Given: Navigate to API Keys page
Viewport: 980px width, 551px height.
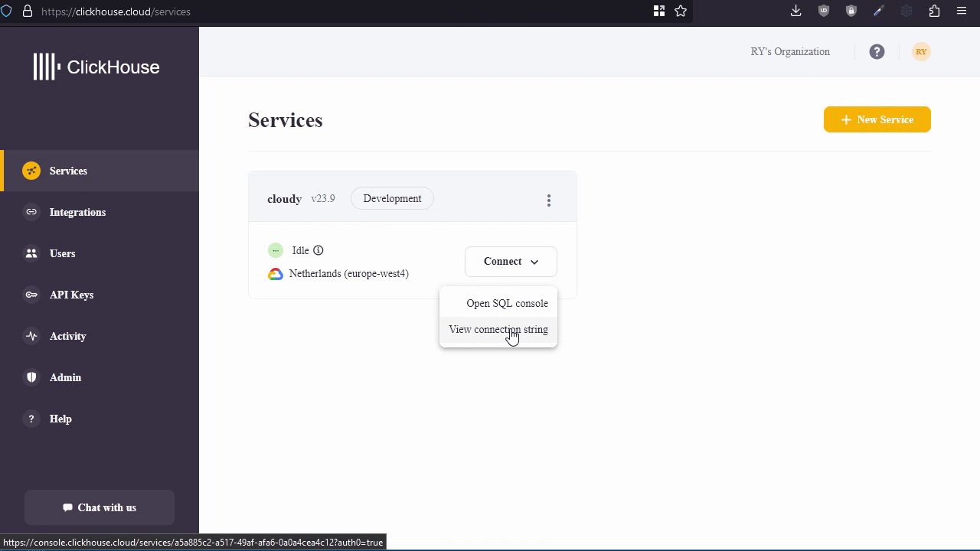Looking at the screenshot, I should point(71,295).
